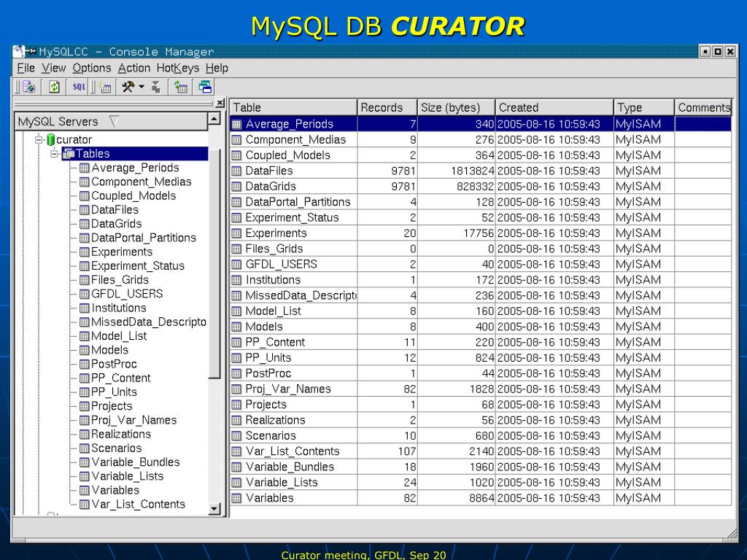Viewport: 747px width, 560px height.
Task: Open the HotKeys menu
Action: point(178,68)
